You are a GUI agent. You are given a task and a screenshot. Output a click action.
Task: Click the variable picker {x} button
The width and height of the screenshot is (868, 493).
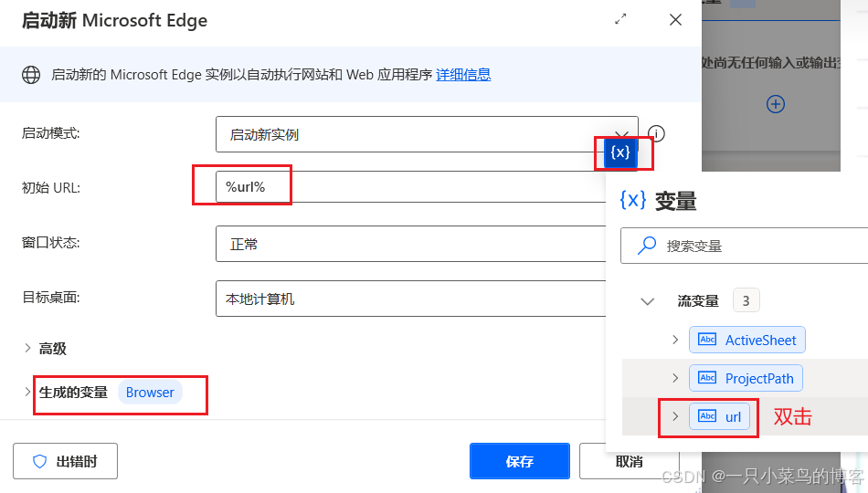click(620, 152)
